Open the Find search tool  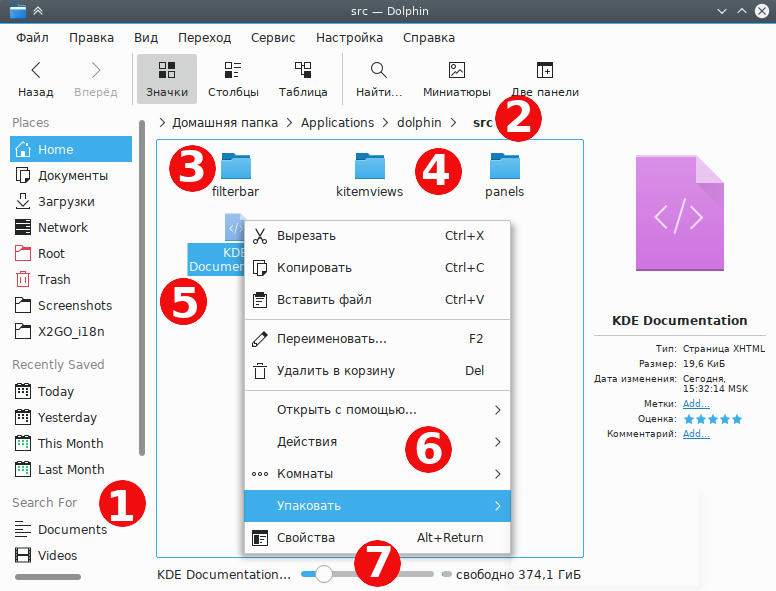pyautogui.click(x=378, y=79)
